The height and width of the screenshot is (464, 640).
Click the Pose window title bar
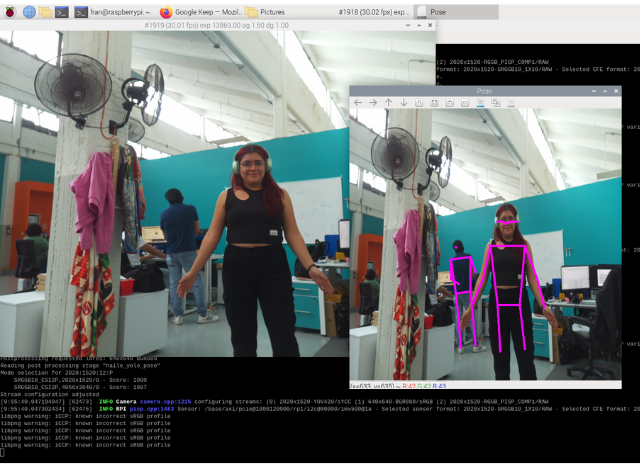click(x=485, y=91)
